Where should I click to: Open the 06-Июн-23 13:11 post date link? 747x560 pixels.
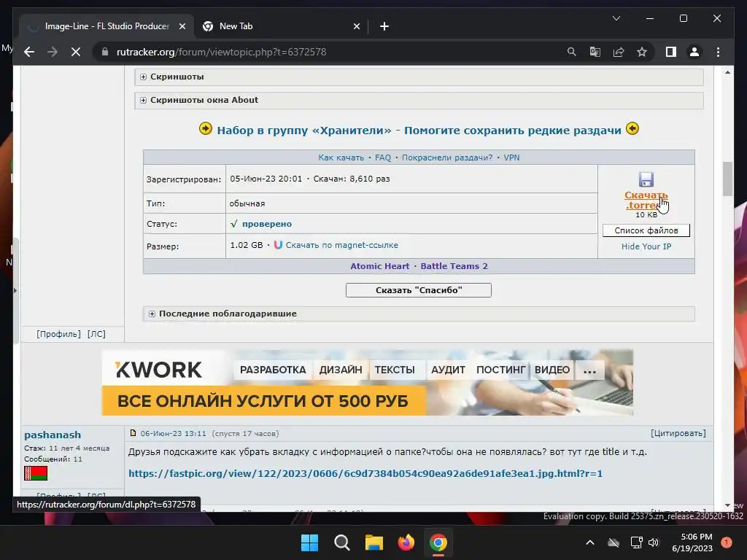[x=174, y=433]
